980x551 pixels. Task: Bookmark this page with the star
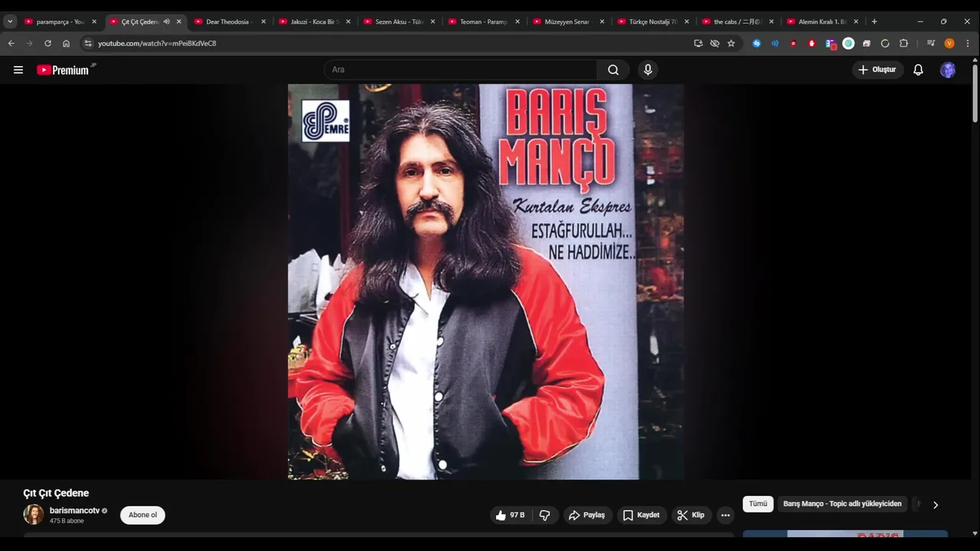pyautogui.click(x=731, y=44)
